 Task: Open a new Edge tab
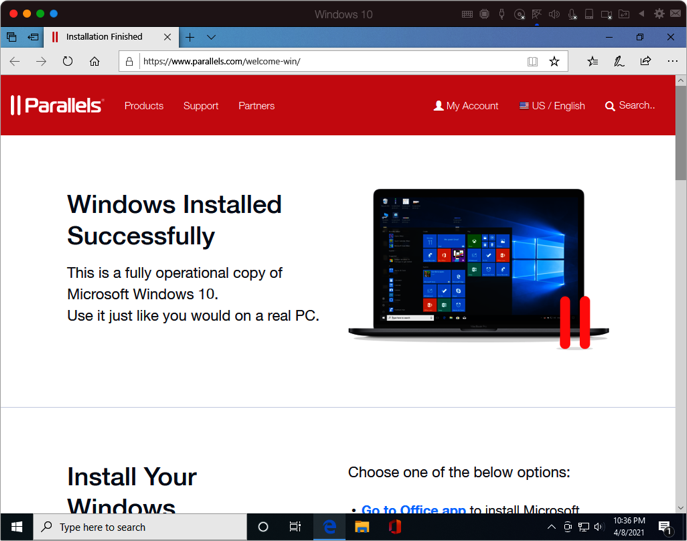(190, 37)
